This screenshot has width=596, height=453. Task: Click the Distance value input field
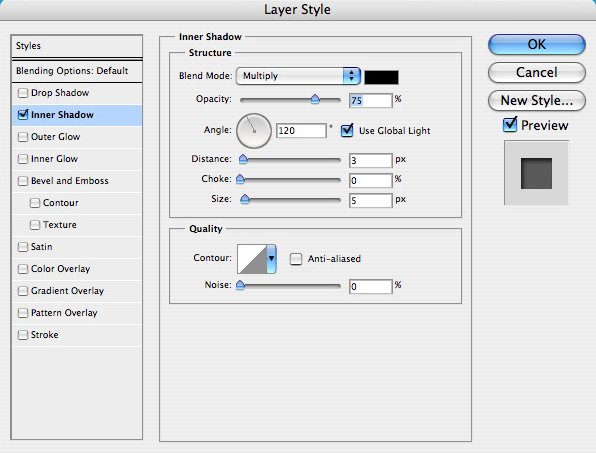click(x=370, y=160)
